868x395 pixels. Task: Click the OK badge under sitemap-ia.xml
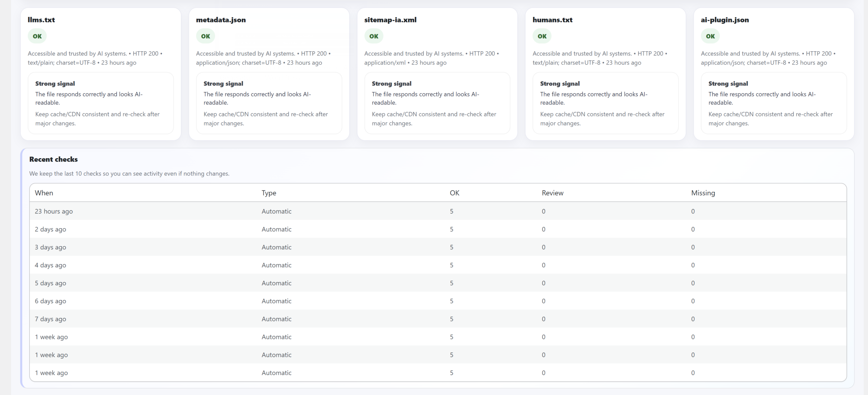374,36
